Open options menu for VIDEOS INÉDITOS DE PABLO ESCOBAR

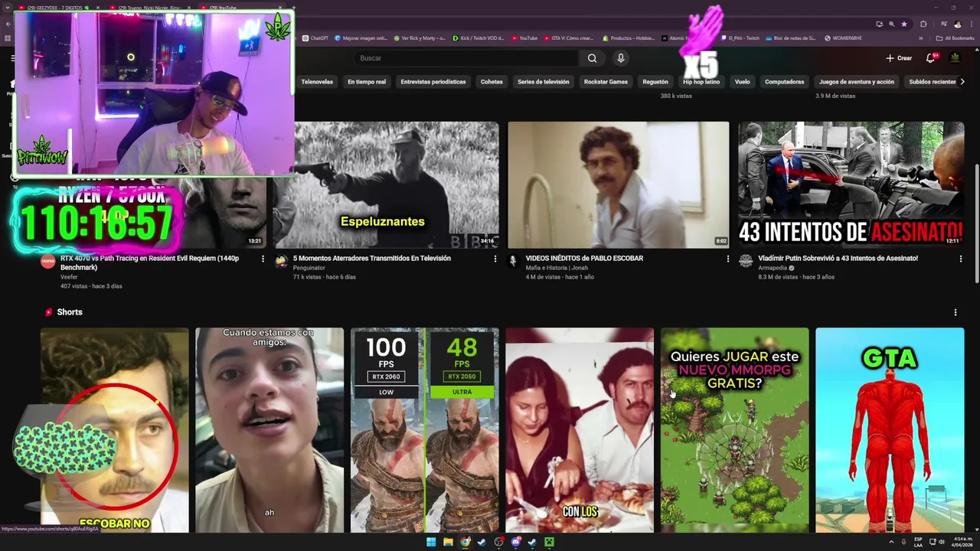[x=727, y=259]
